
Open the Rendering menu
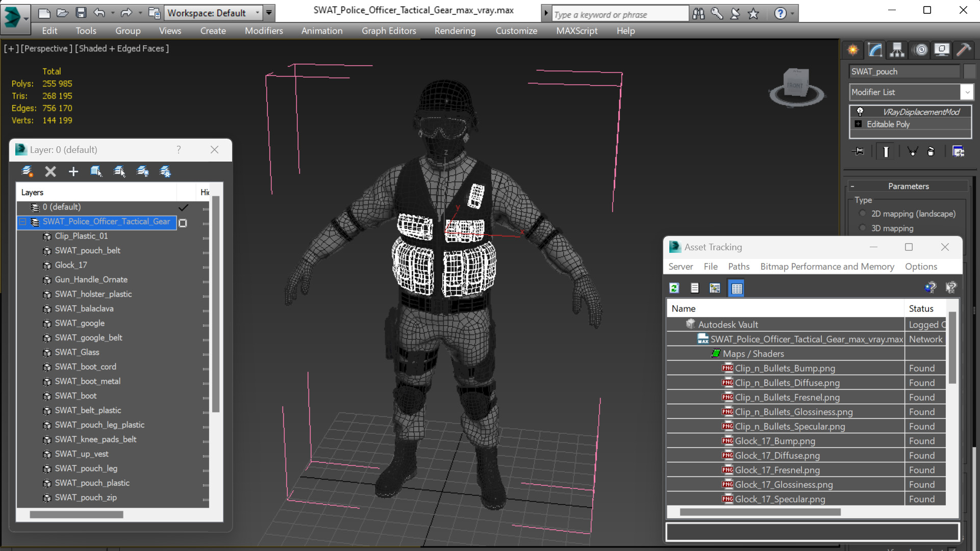pos(455,31)
